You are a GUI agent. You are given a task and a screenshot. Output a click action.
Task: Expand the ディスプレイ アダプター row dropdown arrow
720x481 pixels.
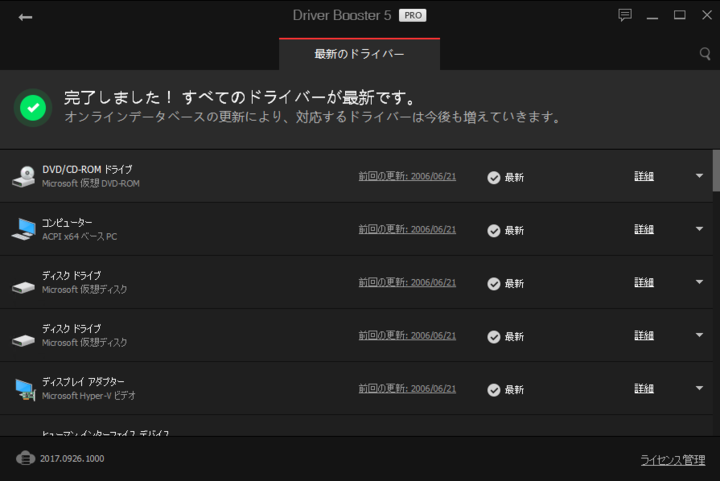pyautogui.click(x=699, y=388)
